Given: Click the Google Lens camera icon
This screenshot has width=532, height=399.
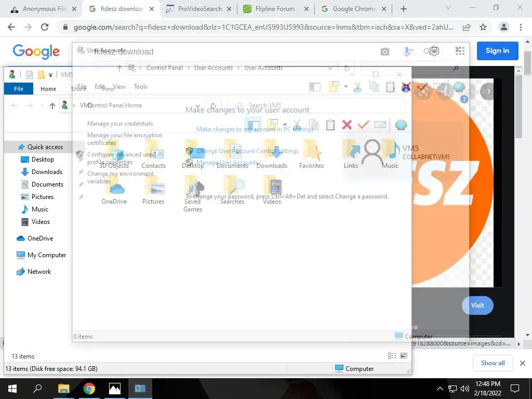Looking at the screenshot, I should point(385,51).
